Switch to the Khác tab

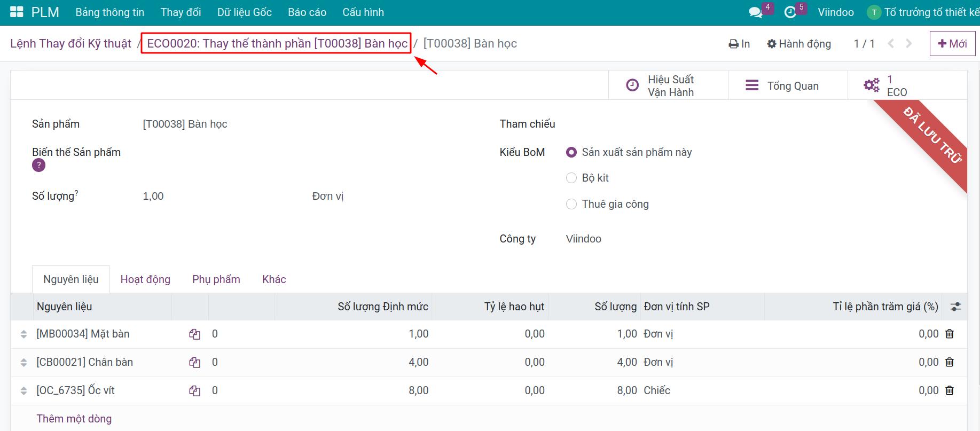[274, 279]
